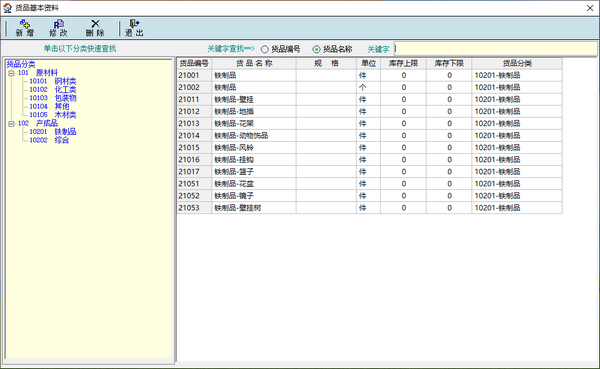Click the 单位 column header

pyautogui.click(x=368, y=64)
